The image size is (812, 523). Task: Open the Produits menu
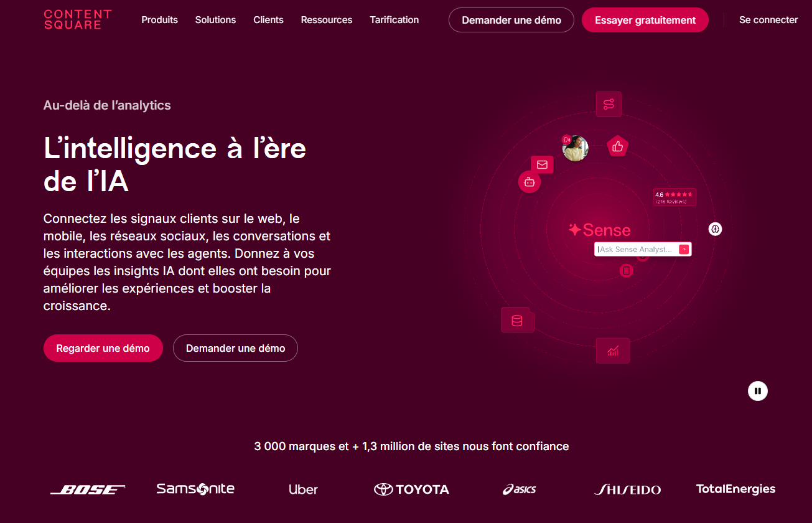(159, 20)
